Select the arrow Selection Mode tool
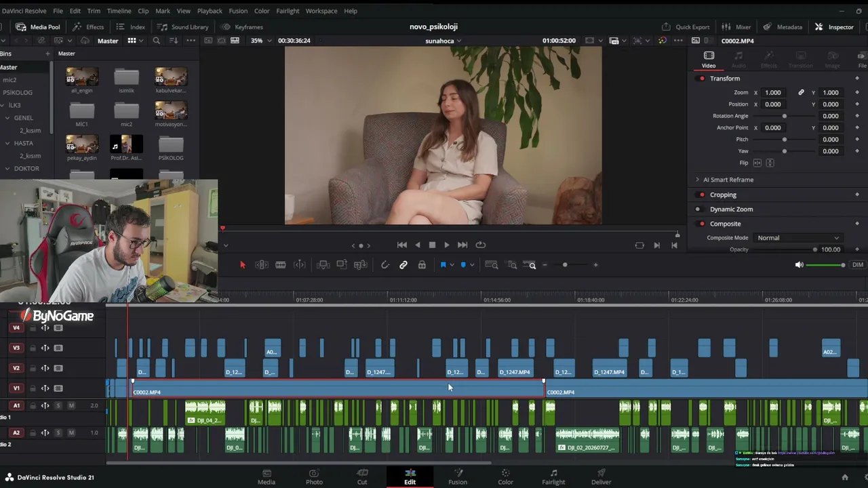The height and width of the screenshot is (488, 868). coord(242,265)
